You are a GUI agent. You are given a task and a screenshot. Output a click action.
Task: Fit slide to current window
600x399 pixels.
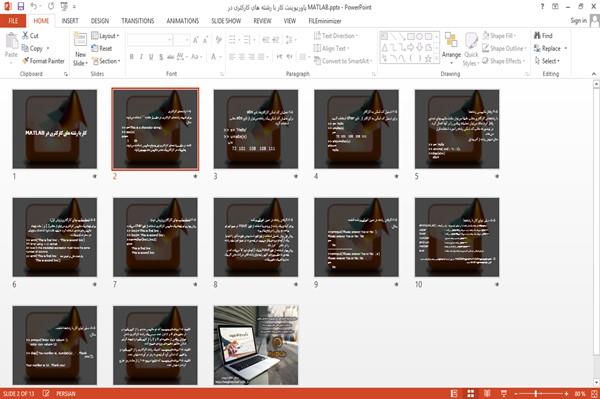click(594, 393)
